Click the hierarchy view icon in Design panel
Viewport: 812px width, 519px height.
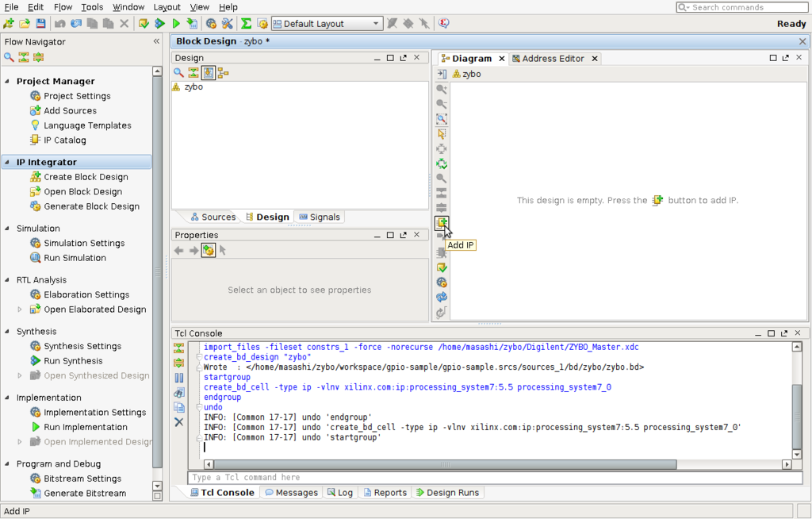click(223, 72)
